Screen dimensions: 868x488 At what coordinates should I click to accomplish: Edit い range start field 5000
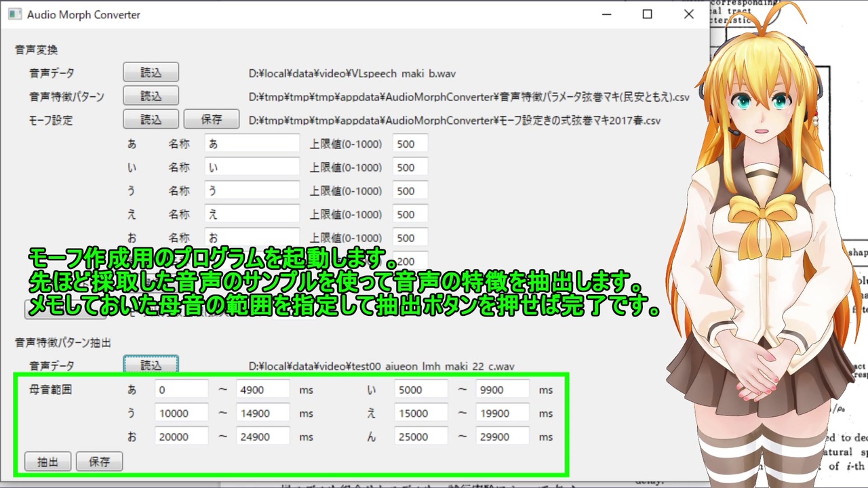[x=421, y=390]
